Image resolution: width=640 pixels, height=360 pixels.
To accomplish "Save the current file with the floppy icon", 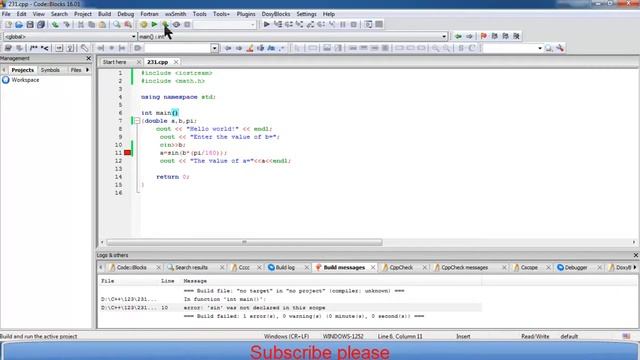I will (x=30, y=24).
